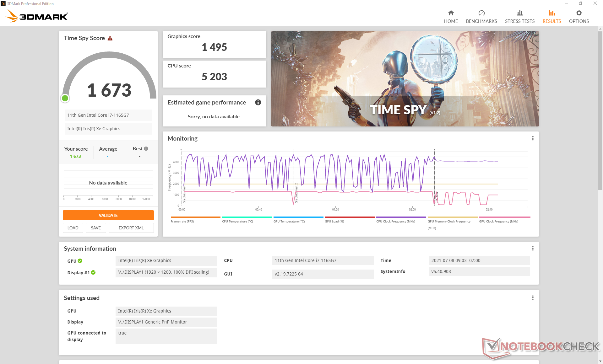
Task: Click the GUI version v2.19.7225 64
Action: click(323, 274)
